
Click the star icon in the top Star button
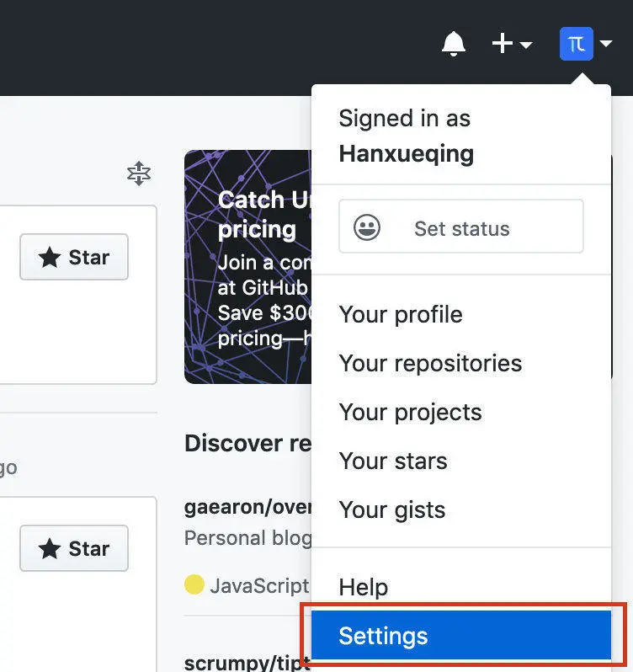[50, 258]
